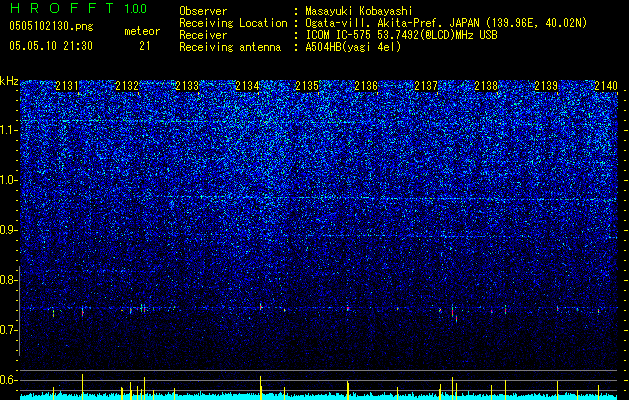Image resolution: width=629 pixels, height=400 pixels.
Task: Select the 2135 time marker
Action: point(306,86)
